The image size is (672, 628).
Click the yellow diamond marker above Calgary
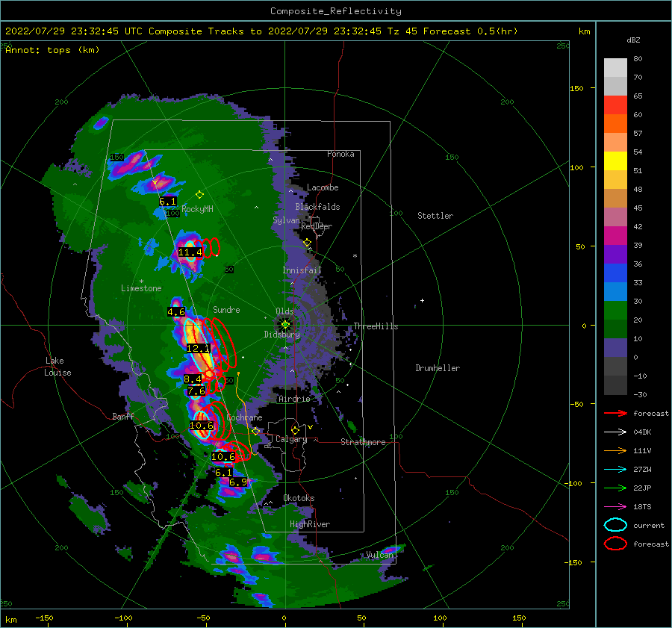click(x=295, y=430)
